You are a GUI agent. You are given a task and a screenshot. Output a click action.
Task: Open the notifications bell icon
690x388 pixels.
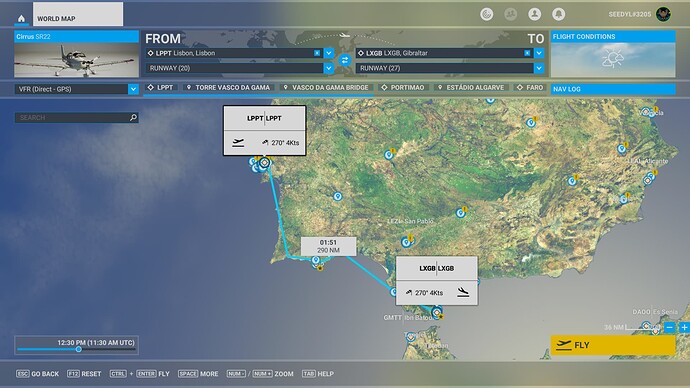coord(558,14)
